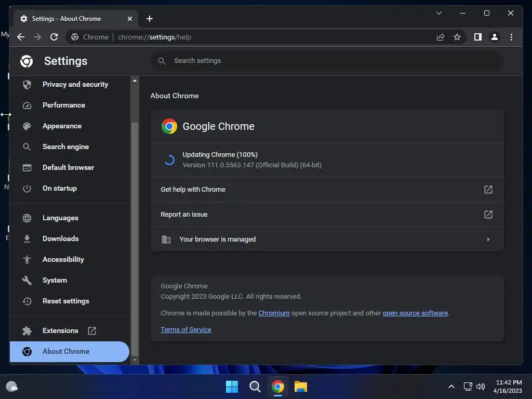
Task: Click the Extensions puzzle piece icon
Action: coord(27,331)
